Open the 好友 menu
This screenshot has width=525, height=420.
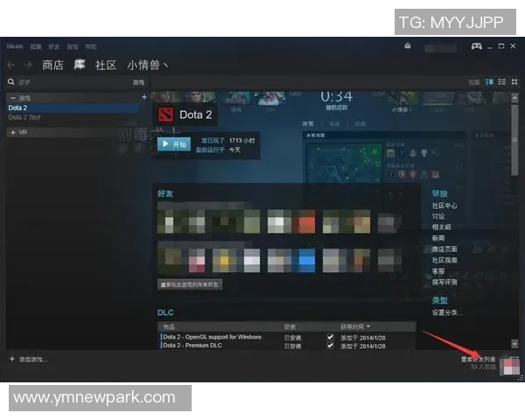tap(54, 46)
